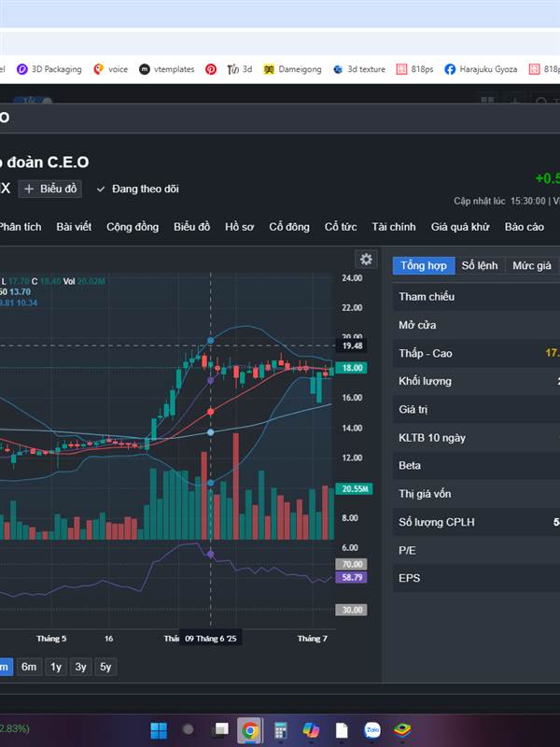Open voice bookmark
Viewport: 560px width, 747px height.
tap(110, 69)
